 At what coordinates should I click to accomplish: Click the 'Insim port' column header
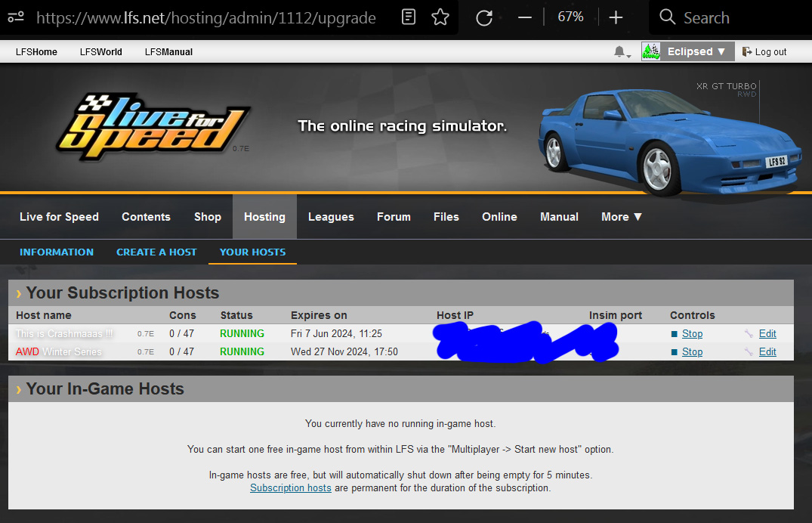point(615,315)
